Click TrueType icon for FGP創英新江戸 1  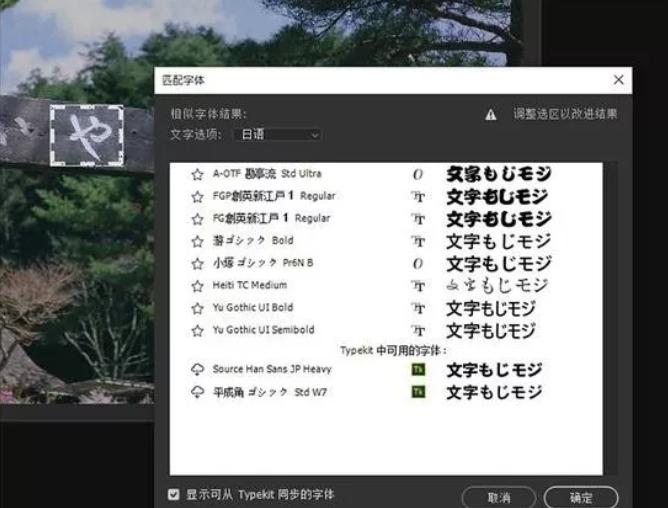click(x=418, y=196)
